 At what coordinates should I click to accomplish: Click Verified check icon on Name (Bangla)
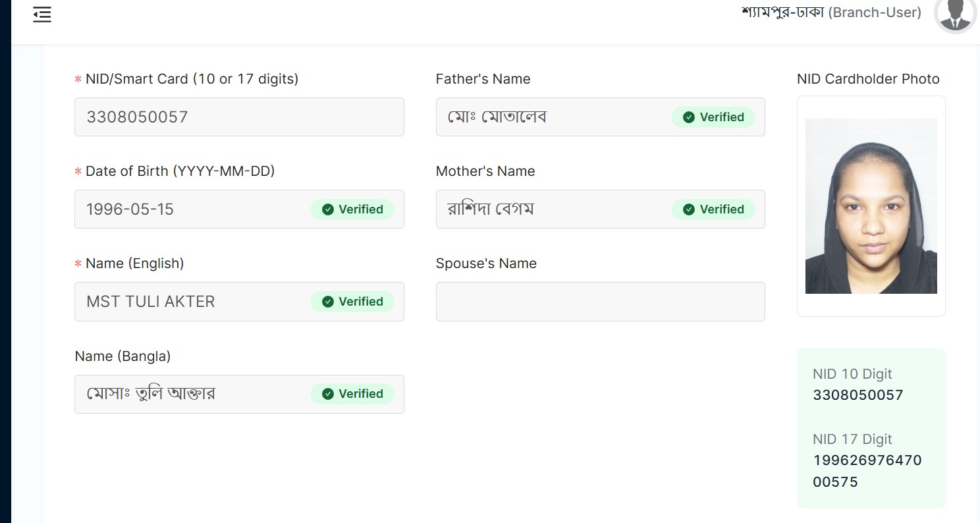pos(327,394)
